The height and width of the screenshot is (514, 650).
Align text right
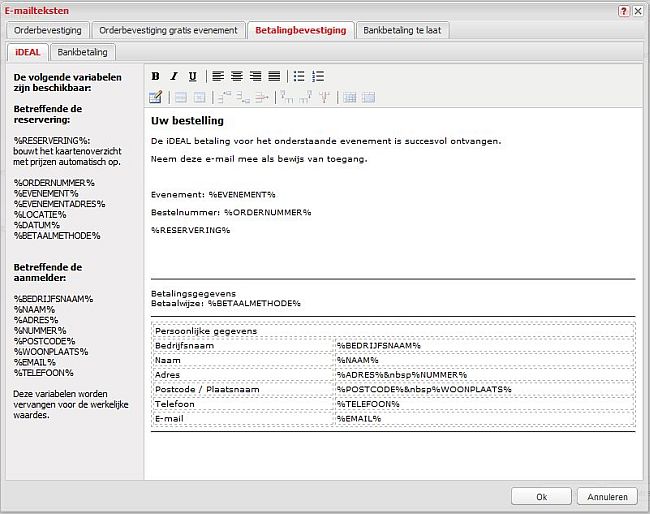(x=255, y=76)
